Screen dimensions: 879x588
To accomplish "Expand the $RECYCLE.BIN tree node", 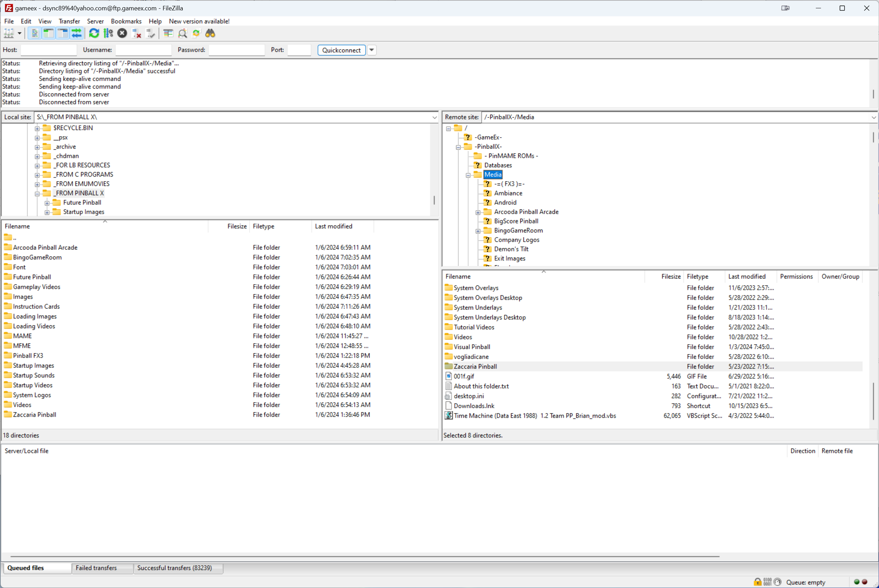I will click(37, 129).
